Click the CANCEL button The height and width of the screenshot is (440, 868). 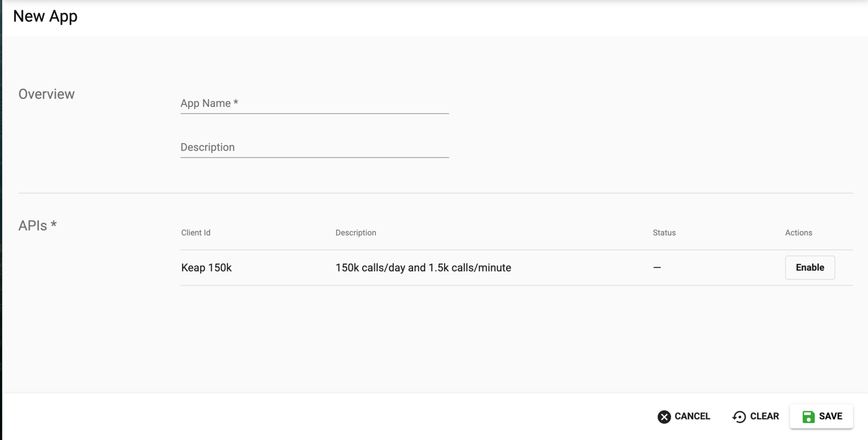[x=683, y=416]
